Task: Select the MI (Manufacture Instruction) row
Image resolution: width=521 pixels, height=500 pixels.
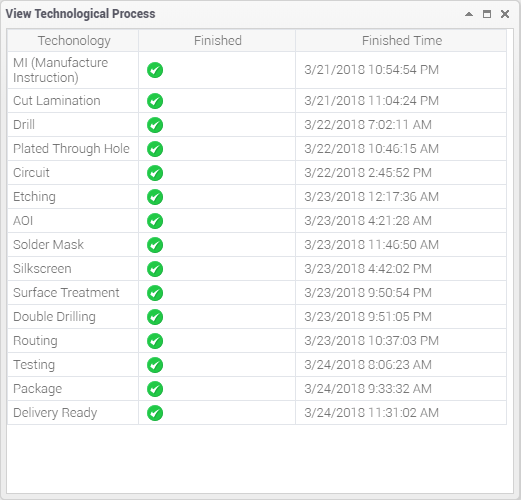Action: 257,70
